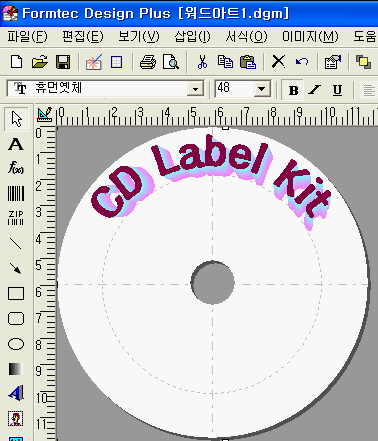Pick the arrow line tool

[16, 268]
